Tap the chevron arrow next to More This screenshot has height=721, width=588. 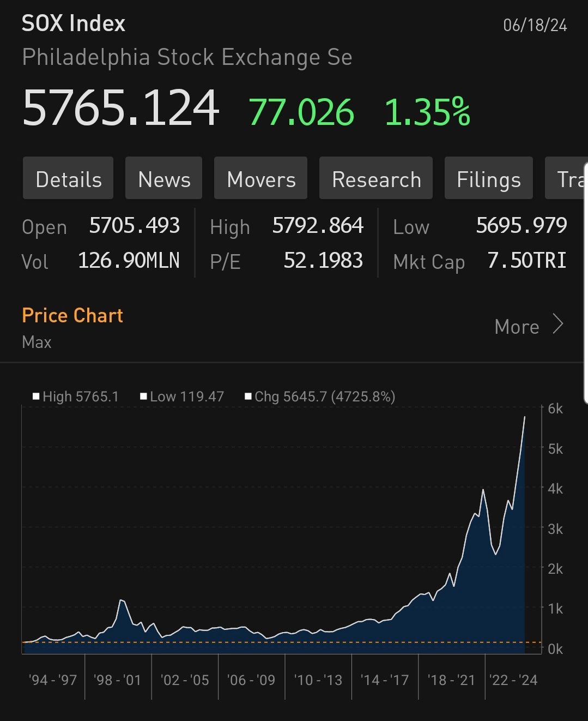pyautogui.click(x=557, y=324)
